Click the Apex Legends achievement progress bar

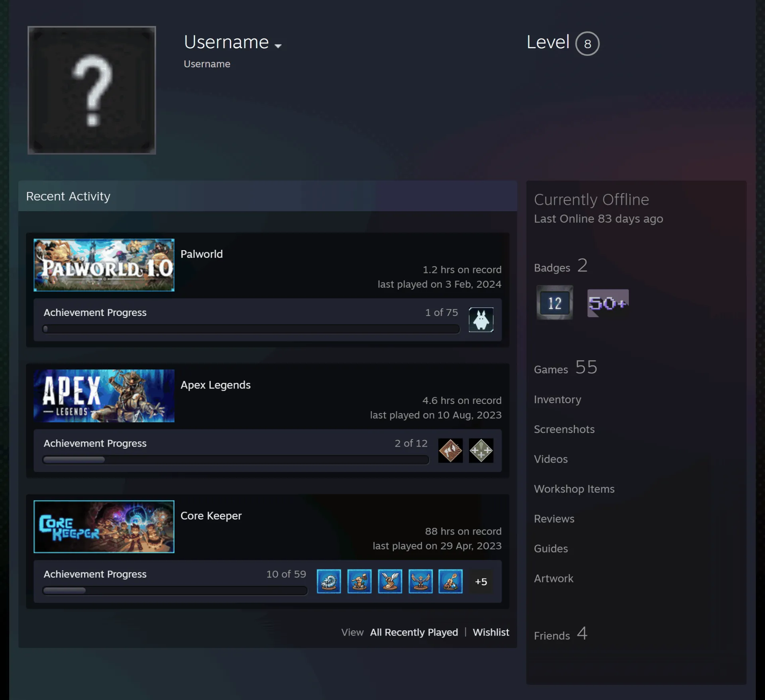pos(236,460)
